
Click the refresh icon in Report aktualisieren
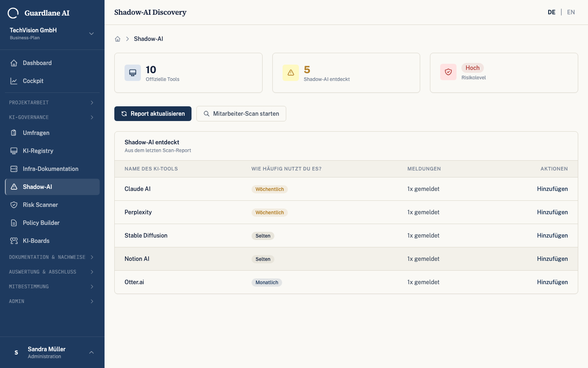click(124, 114)
